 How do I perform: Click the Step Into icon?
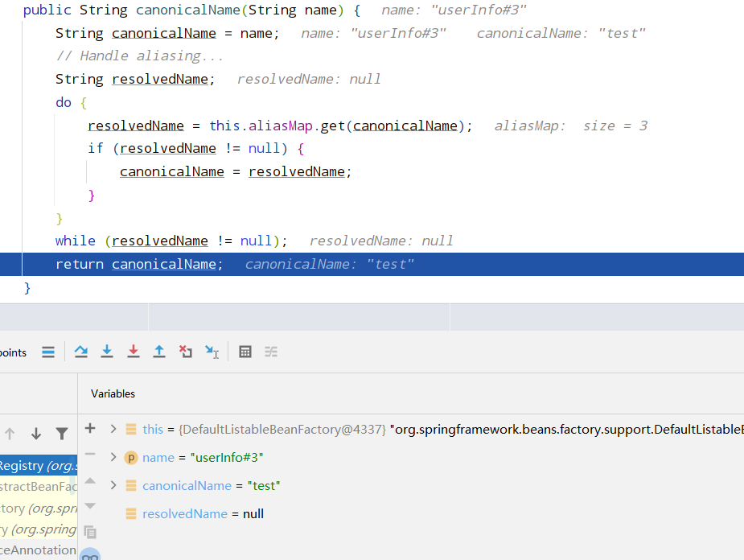click(107, 352)
